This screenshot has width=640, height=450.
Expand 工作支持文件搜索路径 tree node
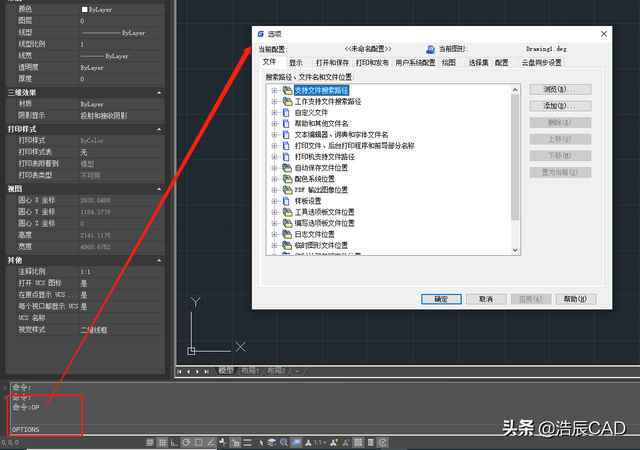click(x=274, y=101)
